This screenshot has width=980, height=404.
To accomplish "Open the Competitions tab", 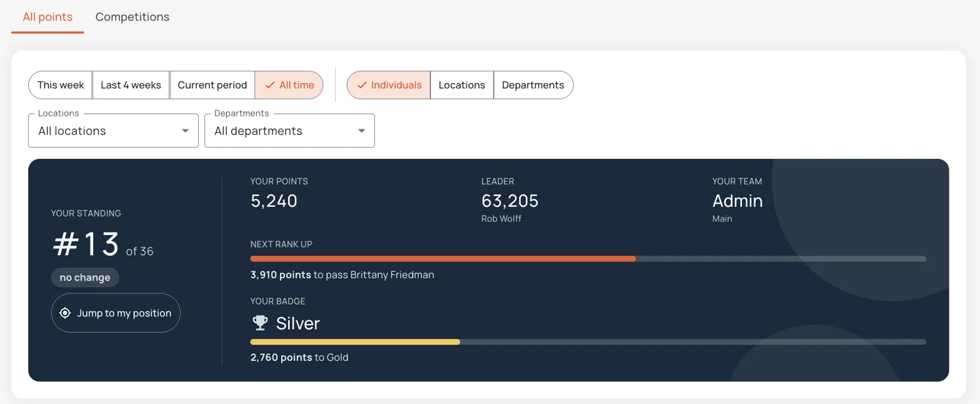I will [132, 17].
